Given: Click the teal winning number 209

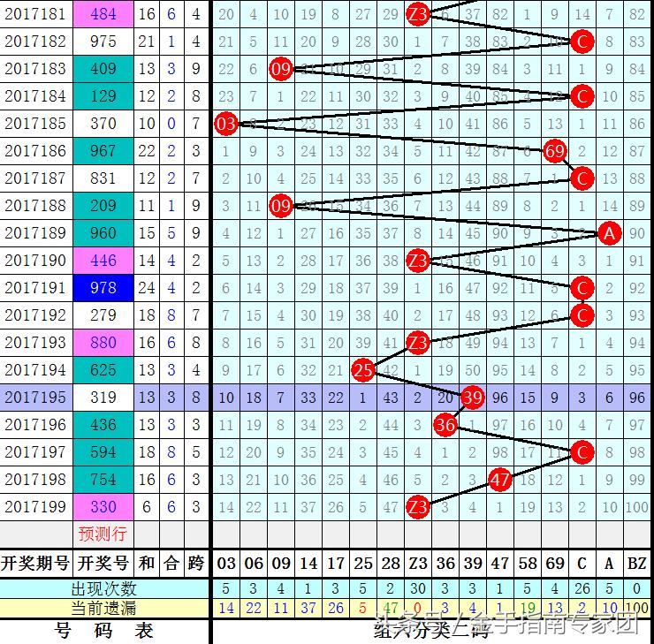Looking at the screenshot, I should point(103,206).
